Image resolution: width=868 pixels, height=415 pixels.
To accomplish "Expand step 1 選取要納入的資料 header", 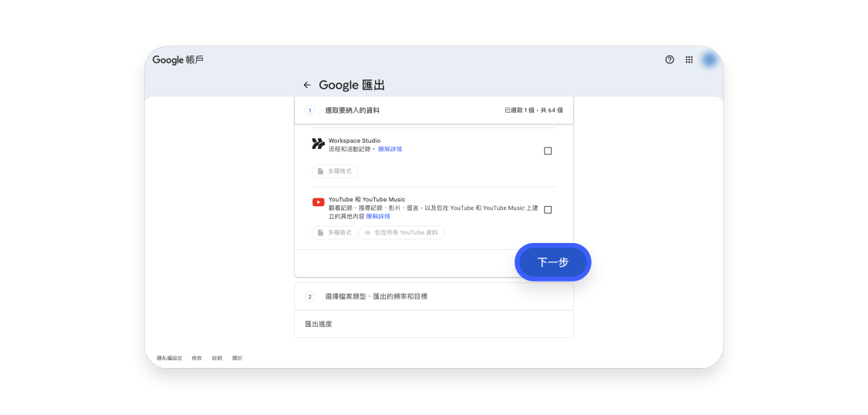I will tap(434, 110).
